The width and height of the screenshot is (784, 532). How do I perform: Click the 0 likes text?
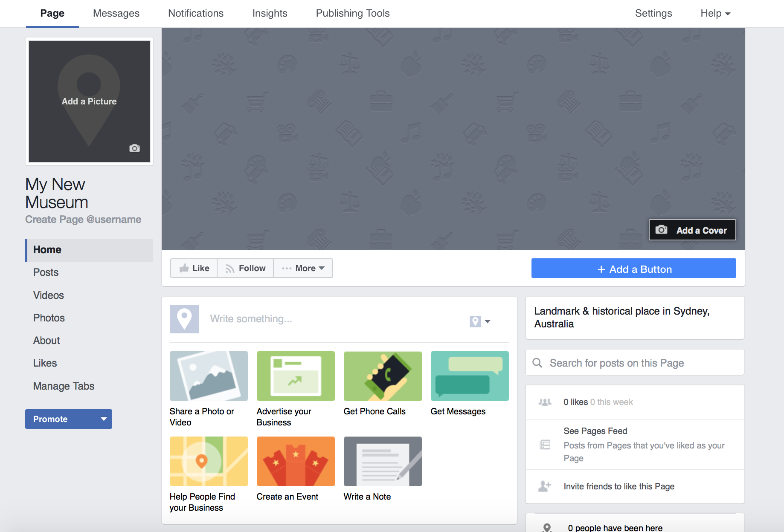[575, 402]
